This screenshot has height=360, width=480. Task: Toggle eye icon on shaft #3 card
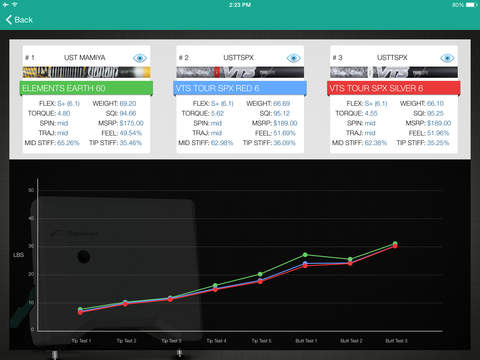pyautogui.click(x=447, y=58)
